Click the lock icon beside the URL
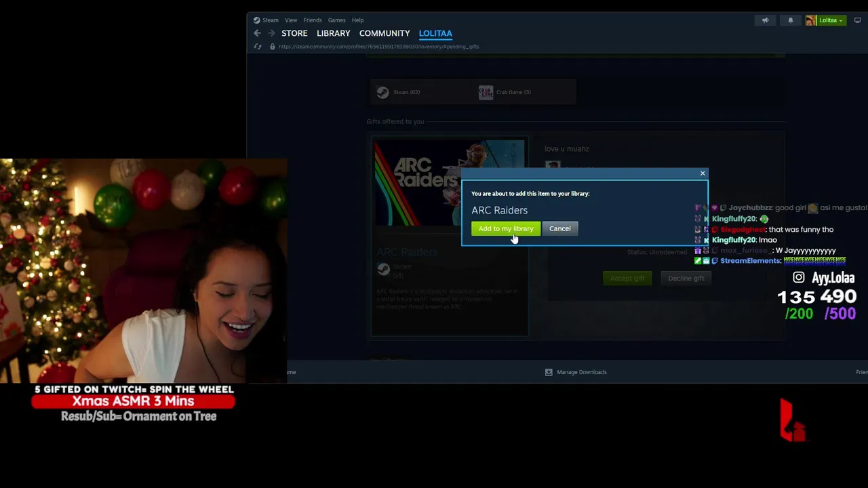 tap(272, 47)
